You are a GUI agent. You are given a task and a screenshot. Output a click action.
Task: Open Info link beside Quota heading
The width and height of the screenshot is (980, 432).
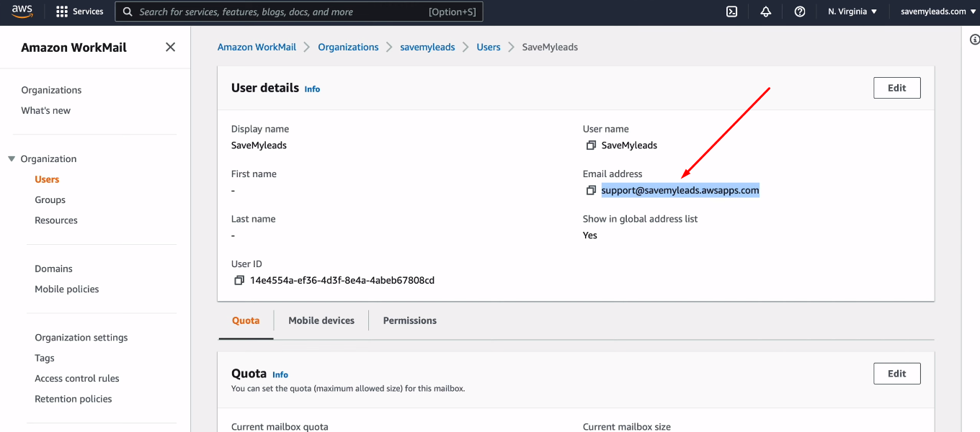tap(280, 375)
